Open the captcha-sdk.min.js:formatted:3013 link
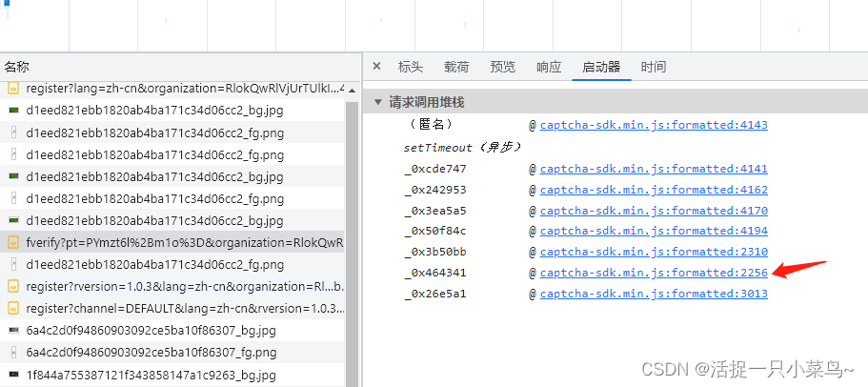The height and width of the screenshot is (387, 868). [654, 294]
